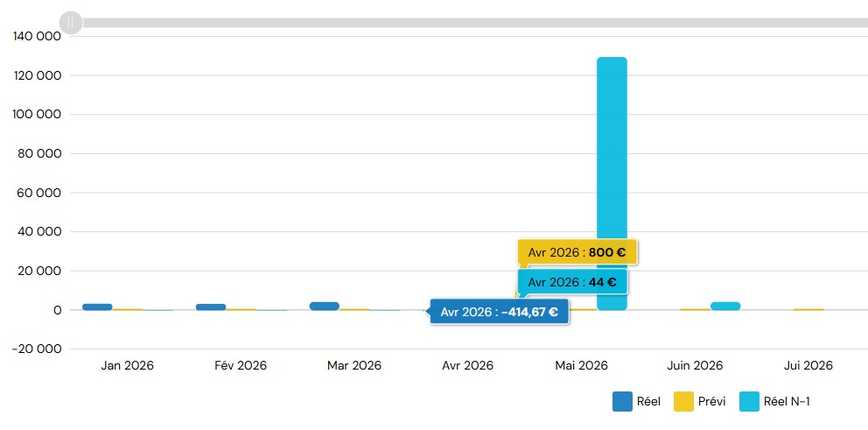This screenshot has height=430, width=868.
Task: Click the 120 000 y-axis value
Action: tap(37, 75)
